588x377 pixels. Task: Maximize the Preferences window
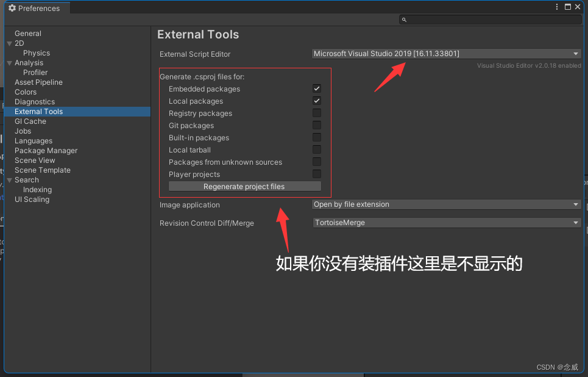click(568, 7)
